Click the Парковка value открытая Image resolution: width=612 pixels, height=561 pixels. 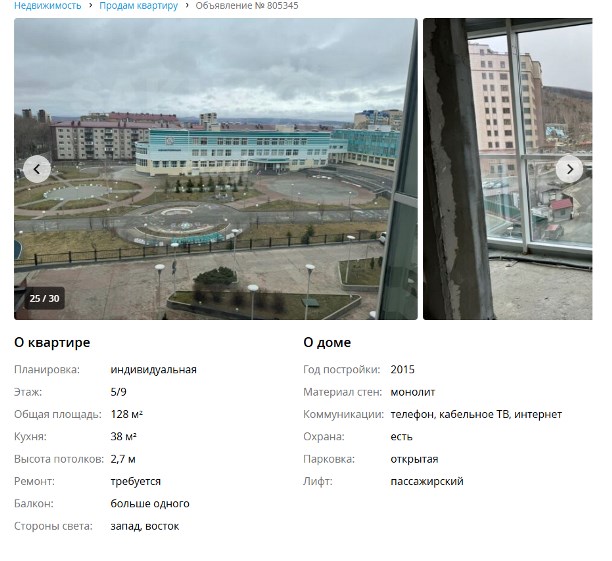(414, 459)
